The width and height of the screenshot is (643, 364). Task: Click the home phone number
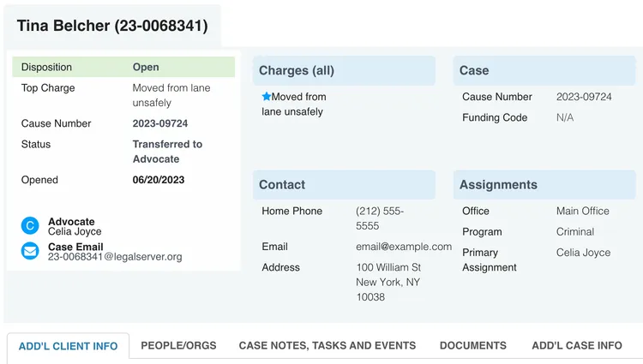pos(379,218)
